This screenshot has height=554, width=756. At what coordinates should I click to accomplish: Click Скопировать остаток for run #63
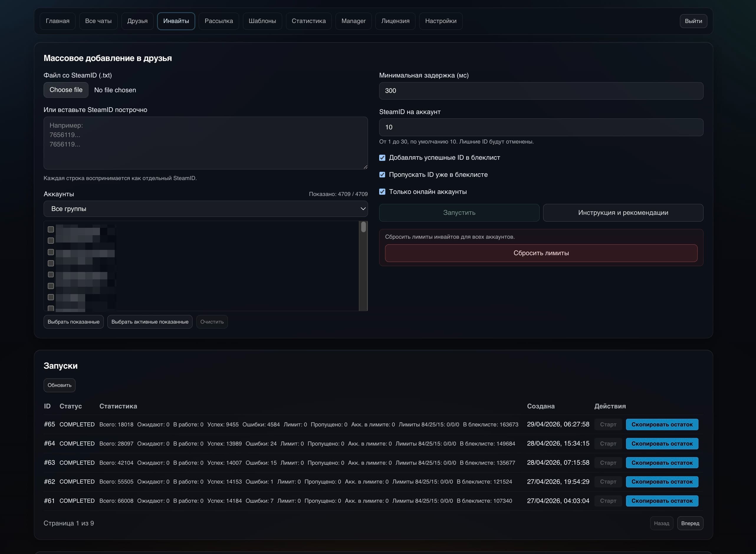662,463
